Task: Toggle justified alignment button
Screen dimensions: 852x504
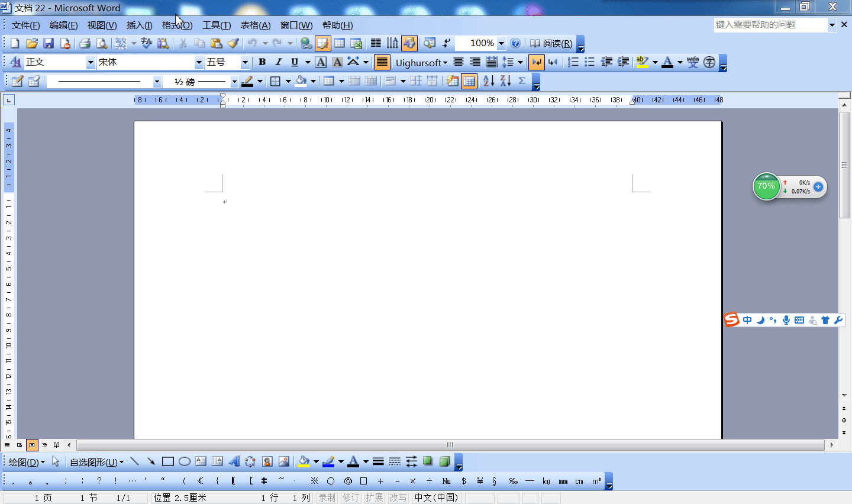Action: point(382,62)
